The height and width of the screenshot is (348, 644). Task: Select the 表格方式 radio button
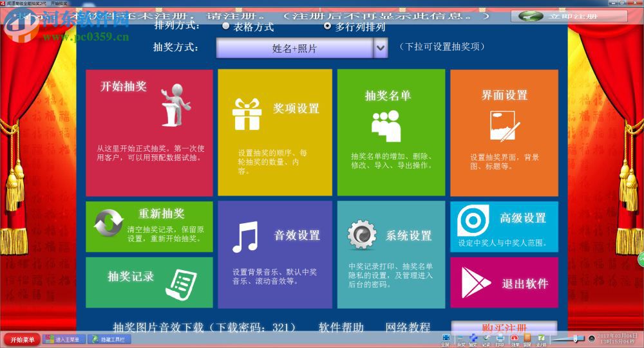(x=225, y=26)
